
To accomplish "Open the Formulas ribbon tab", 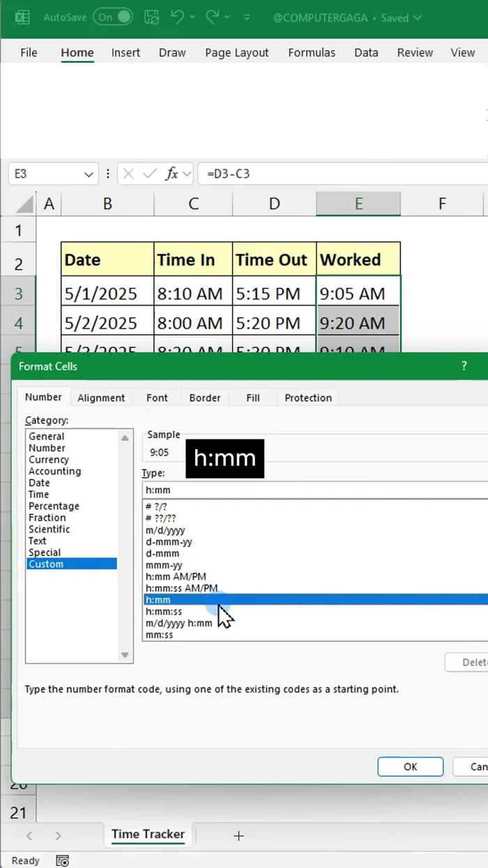I will [x=312, y=52].
